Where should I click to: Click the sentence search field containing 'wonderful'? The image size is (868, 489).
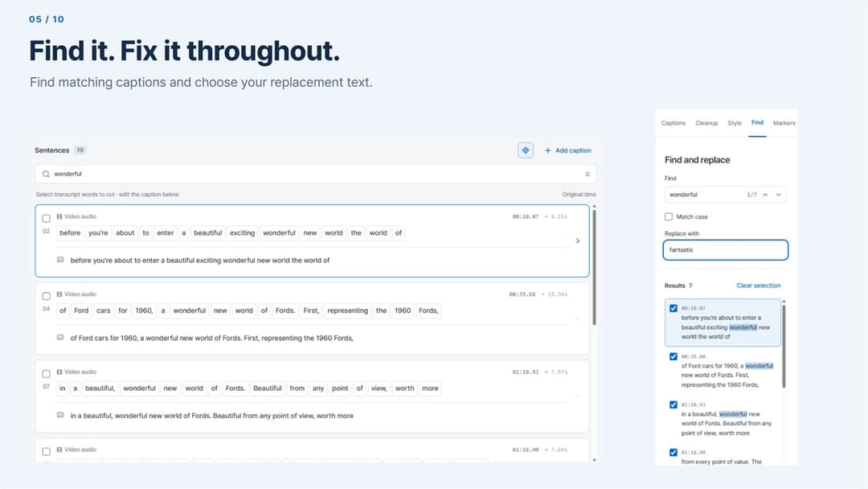point(316,174)
